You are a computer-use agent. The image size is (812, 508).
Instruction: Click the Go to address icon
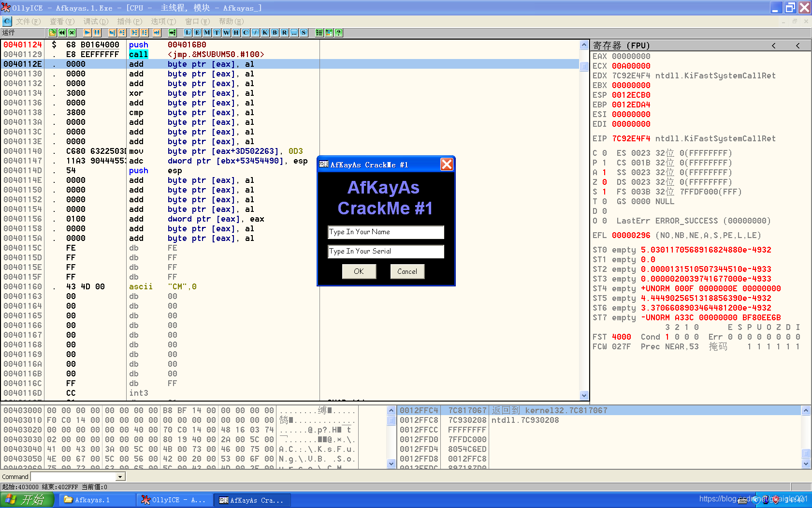173,32
